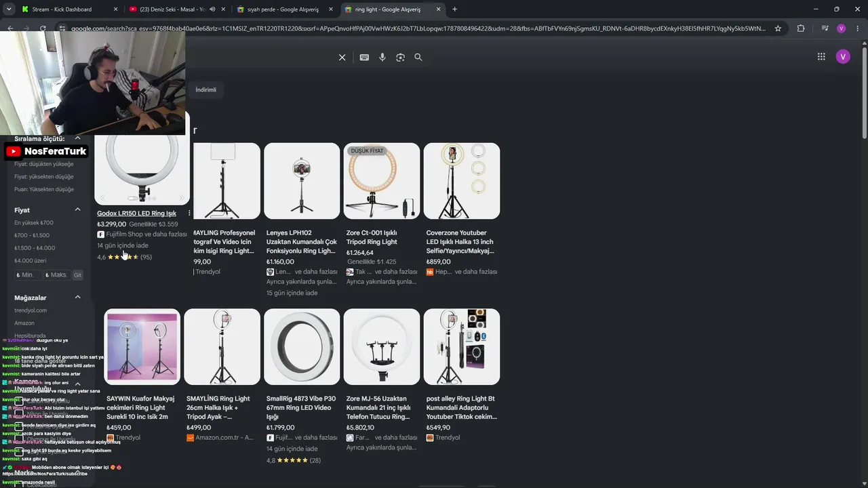
Task: Open Lenyes LPH102 Uzaktan Kumandalı title
Action: [x=302, y=242]
